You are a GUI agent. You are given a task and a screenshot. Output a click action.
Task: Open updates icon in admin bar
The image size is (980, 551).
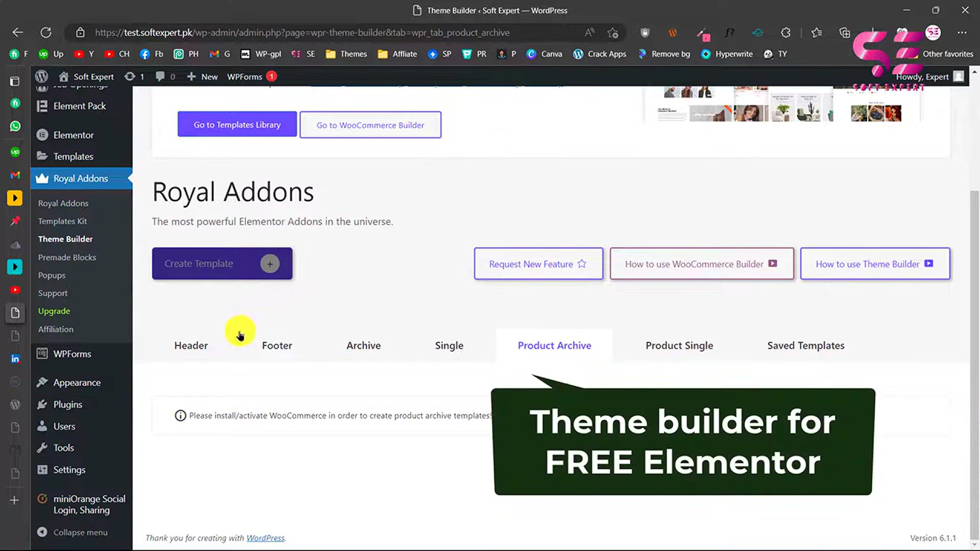pos(135,77)
